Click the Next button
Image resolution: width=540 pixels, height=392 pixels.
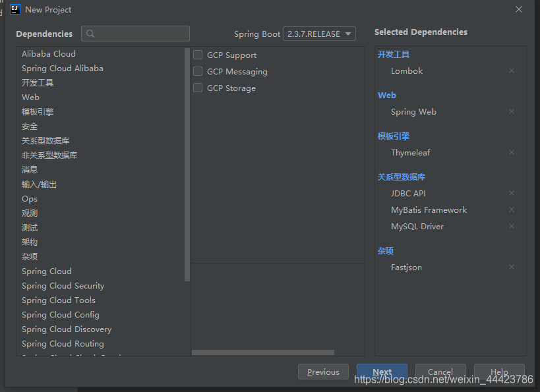pos(382,372)
